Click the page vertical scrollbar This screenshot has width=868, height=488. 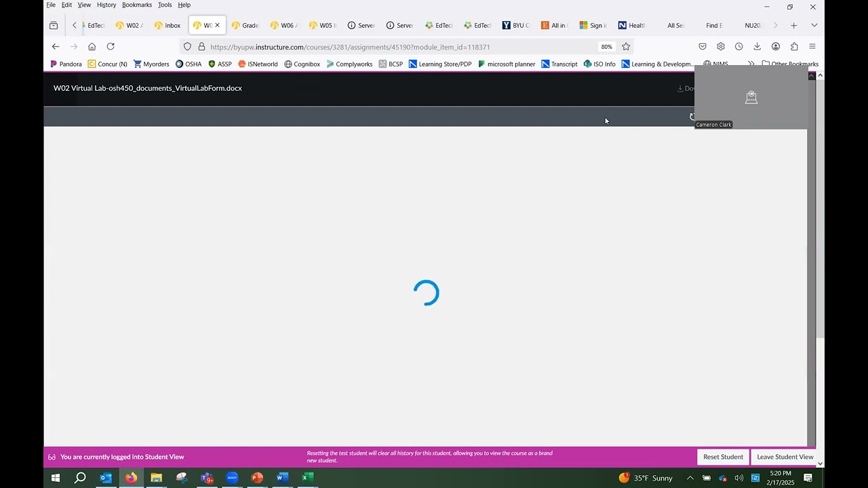click(x=820, y=208)
